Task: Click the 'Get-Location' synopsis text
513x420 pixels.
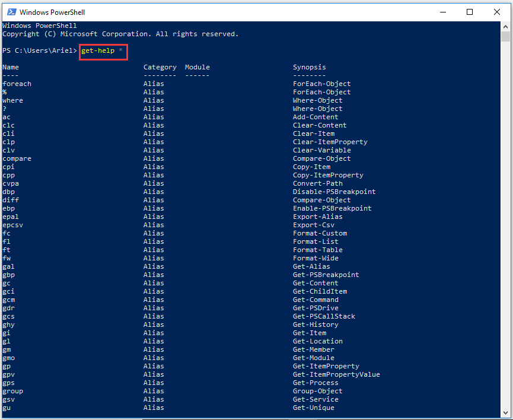Action: 318,342
